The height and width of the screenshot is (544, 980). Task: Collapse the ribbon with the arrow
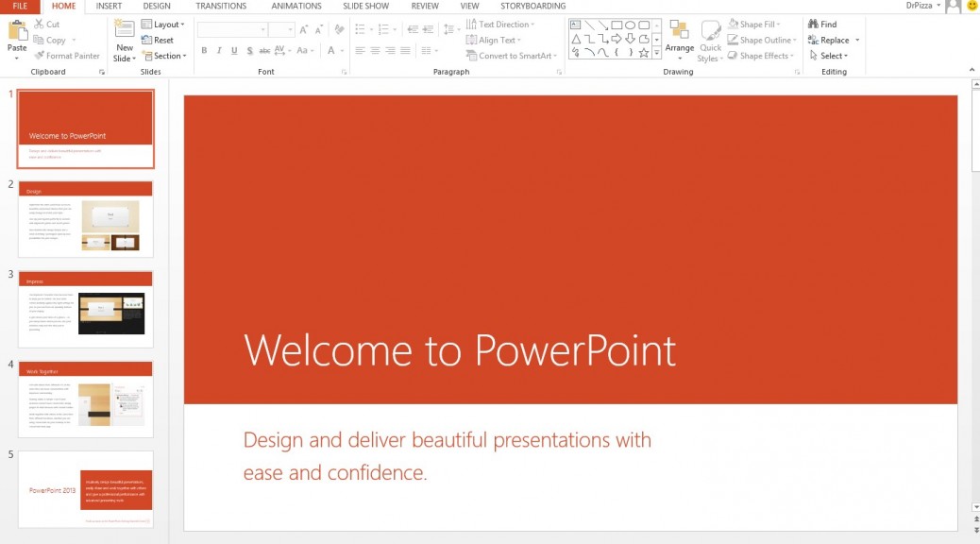point(972,69)
